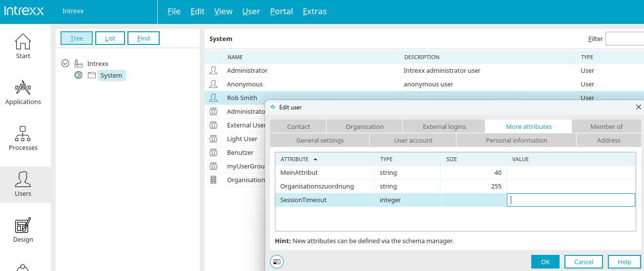The image size is (644, 271).
Task: Switch to the General settings tab
Action: pos(320,140)
